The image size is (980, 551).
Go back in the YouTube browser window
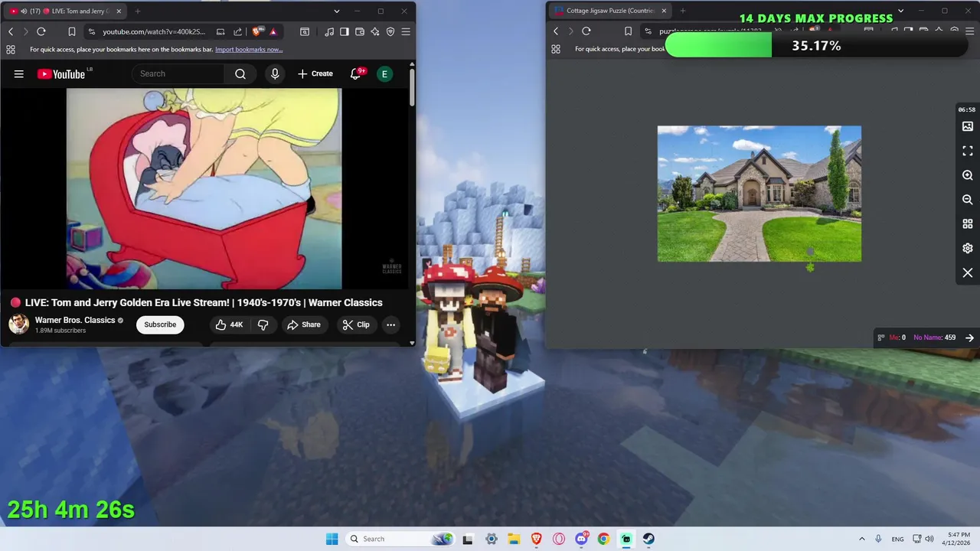coord(11,31)
